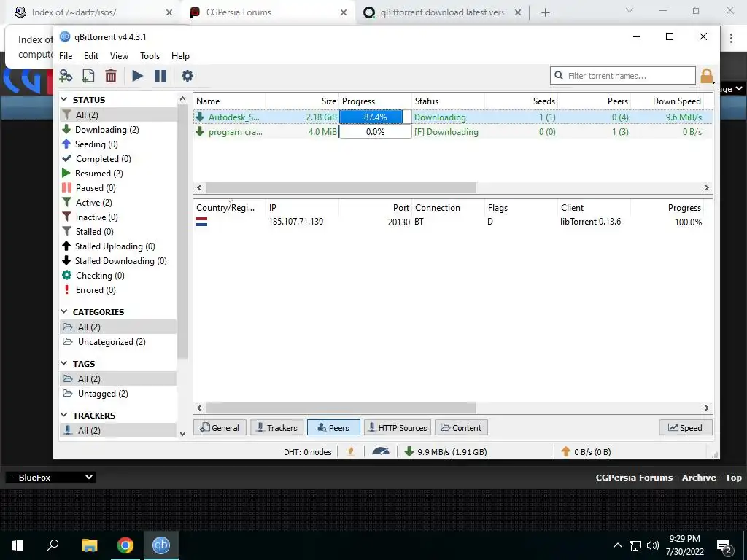Screen dimensions: 747x560
Task: Click the torrent list horizontal scrollbar thumb
Action: (x=341, y=187)
